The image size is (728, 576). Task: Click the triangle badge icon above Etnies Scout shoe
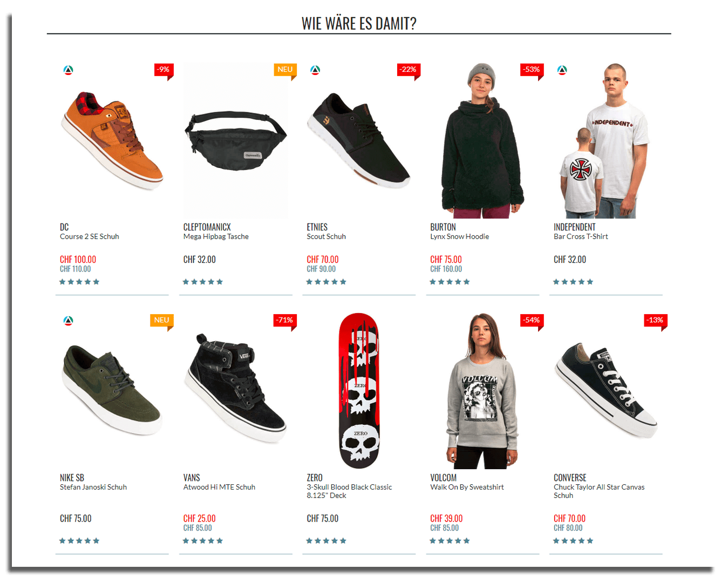pos(315,70)
